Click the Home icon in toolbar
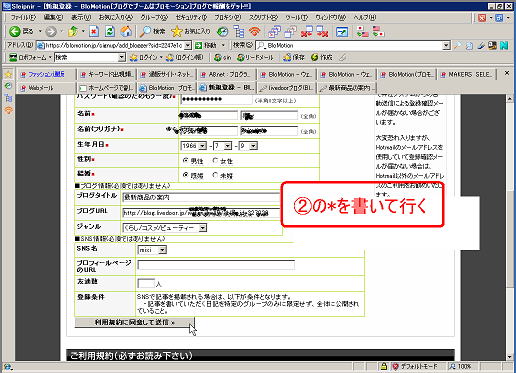 [x=126, y=32]
